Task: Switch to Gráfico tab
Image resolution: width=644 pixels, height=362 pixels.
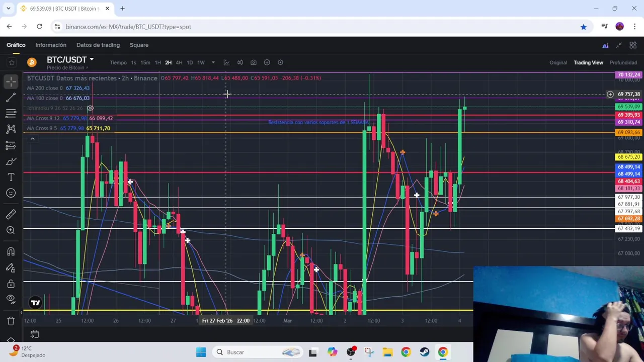Action: (x=16, y=45)
